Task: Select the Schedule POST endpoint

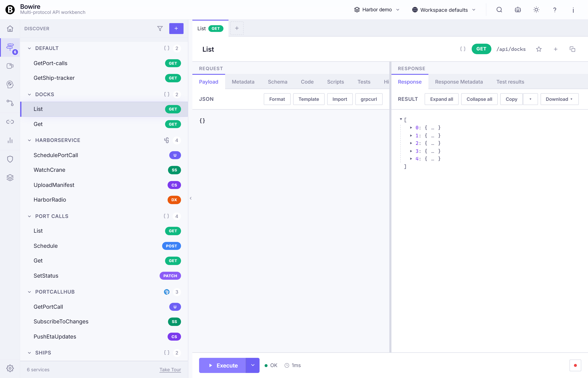Action: (x=104, y=246)
